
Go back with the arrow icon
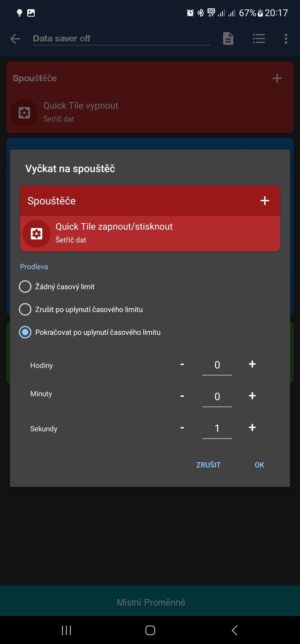(x=15, y=39)
